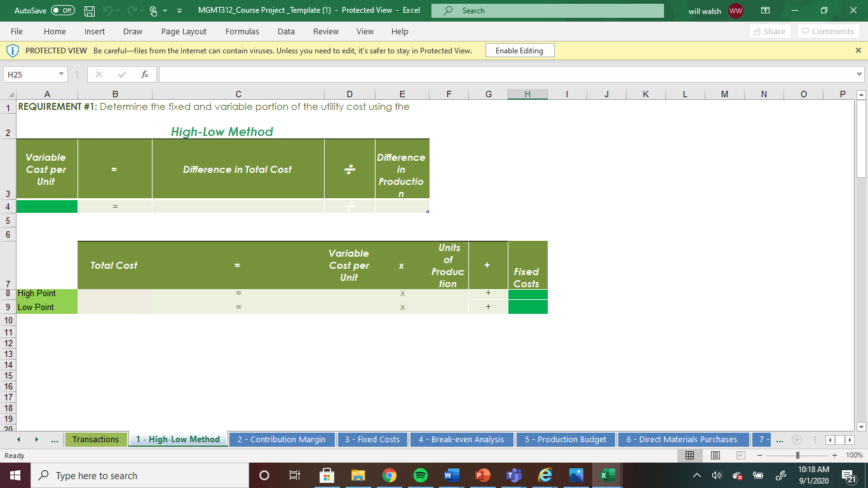Click the formula bar input field

(x=506, y=74)
